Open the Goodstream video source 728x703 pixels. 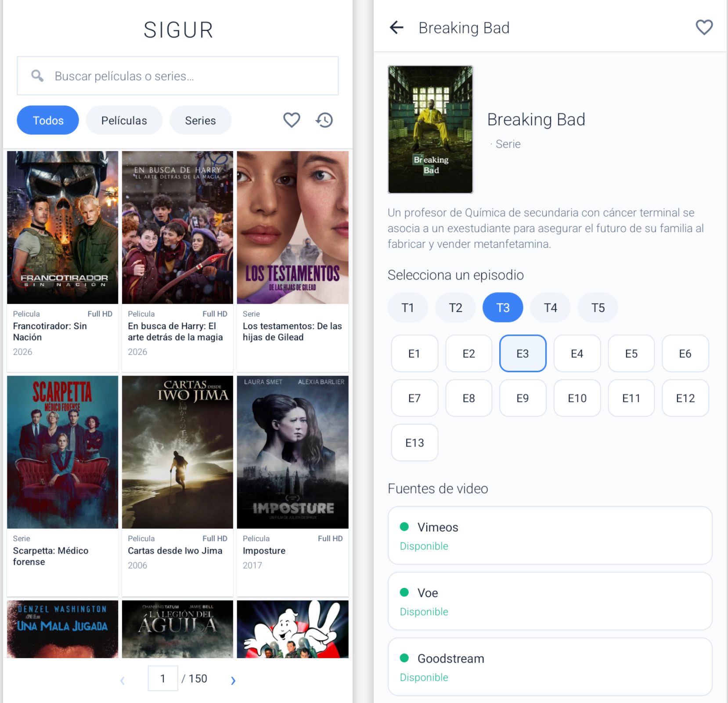click(x=550, y=667)
